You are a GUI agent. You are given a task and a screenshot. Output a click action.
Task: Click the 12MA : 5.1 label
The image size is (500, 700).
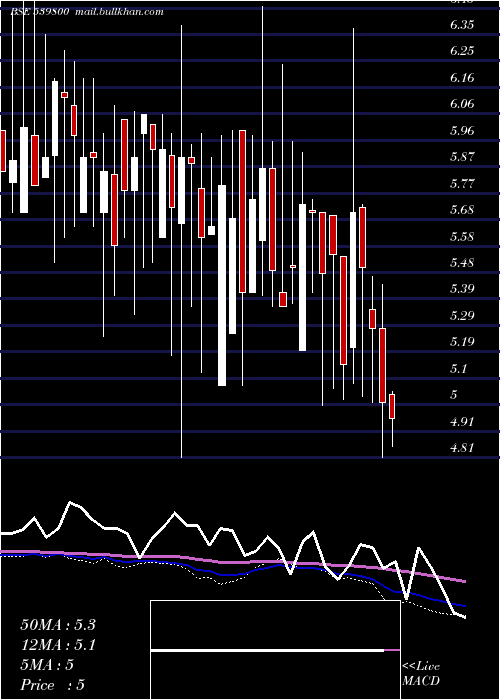58,645
